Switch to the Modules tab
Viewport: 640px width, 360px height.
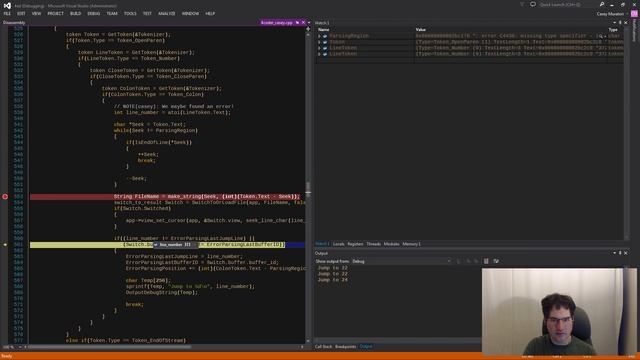pyautogui.click(x=391, y=244)
